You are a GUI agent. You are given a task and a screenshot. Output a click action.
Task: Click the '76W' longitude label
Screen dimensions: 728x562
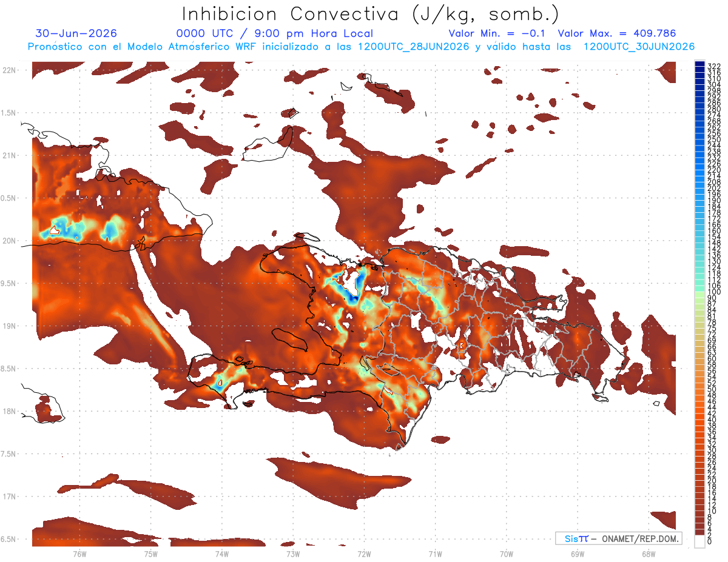[x=79, y=554]
